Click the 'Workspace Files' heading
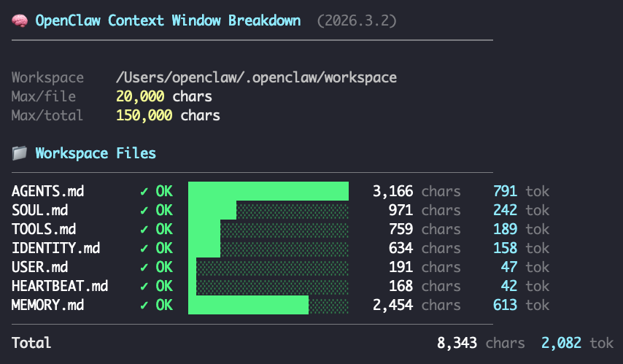623x364 pixels. (x=96, y=153)
